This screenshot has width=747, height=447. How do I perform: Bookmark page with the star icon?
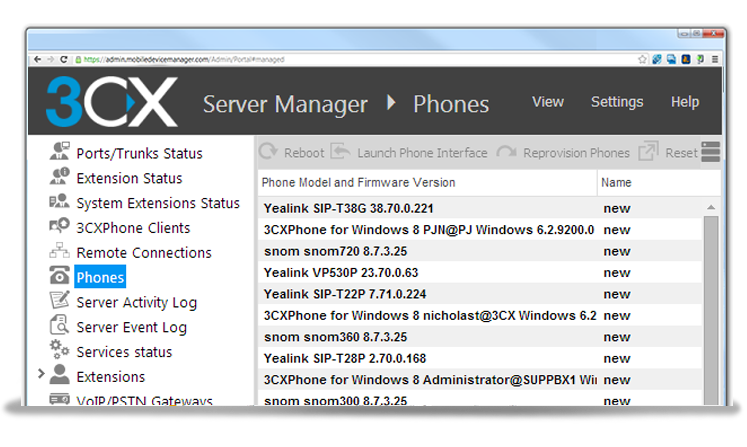[642, 59]
